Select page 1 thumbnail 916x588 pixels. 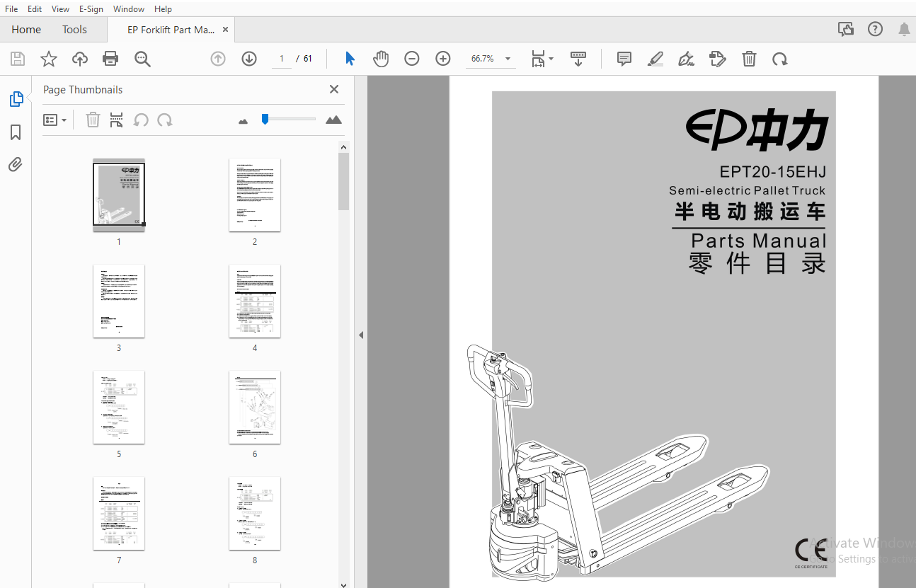(119, 196)
